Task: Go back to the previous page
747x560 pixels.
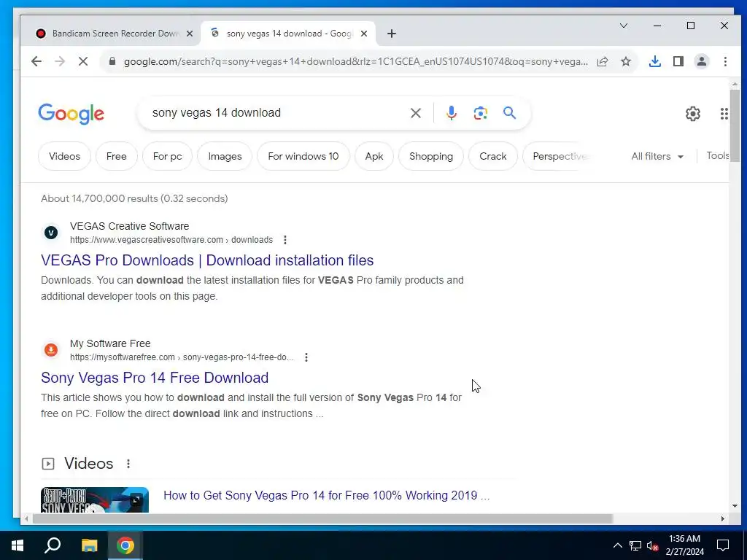Action: (36, 61)
